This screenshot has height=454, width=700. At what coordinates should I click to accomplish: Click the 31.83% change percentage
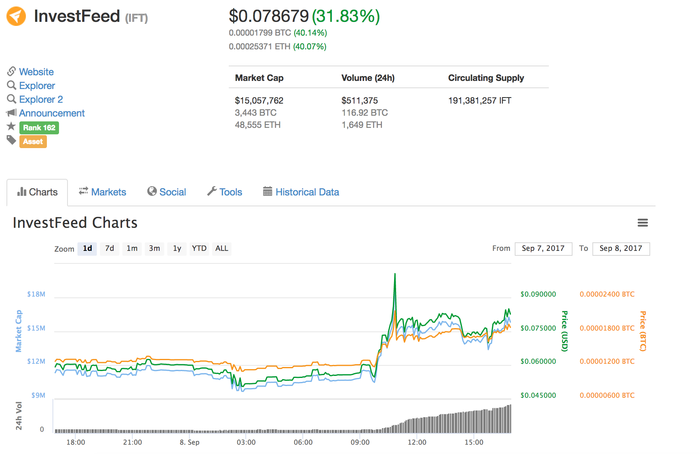pos(346,17)
